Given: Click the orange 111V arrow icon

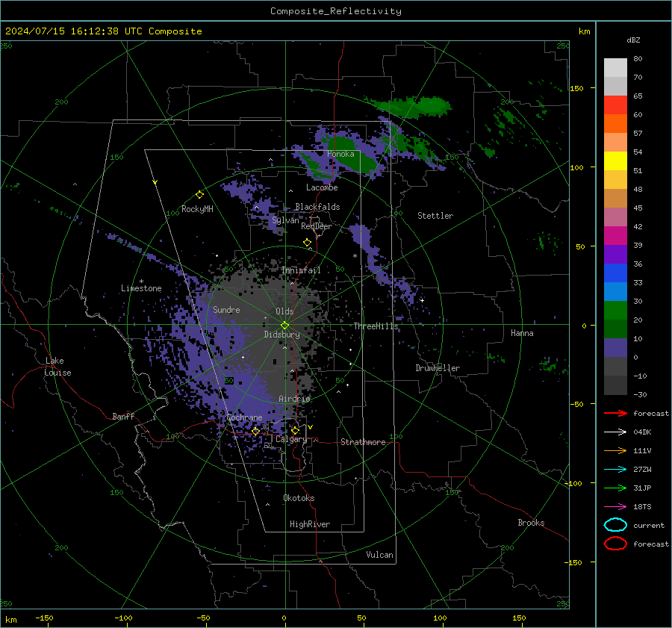Looking at the screenshot, I should click(x=615, y=450).
